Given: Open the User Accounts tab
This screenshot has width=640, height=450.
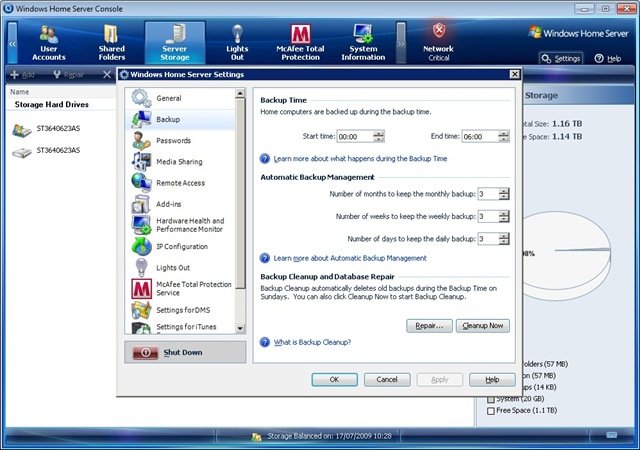Looking at the screenshot, I should pos(49,43).
